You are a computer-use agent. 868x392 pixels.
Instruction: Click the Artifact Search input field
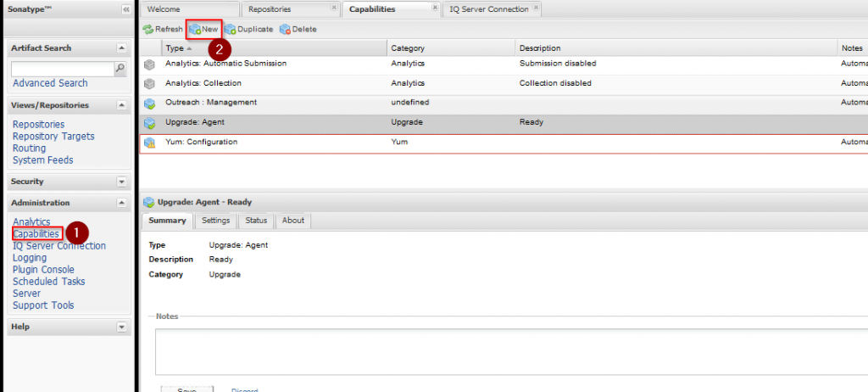click(63, 68)
